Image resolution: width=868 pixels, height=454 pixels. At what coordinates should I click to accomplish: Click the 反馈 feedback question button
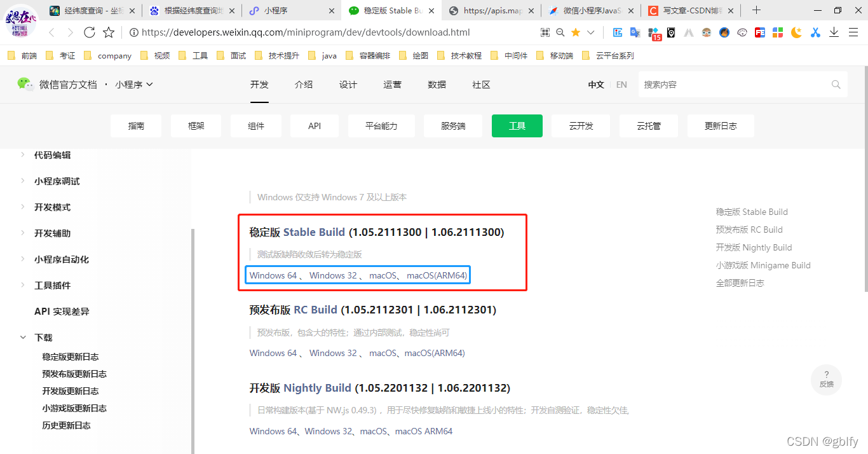click(x=826, y=380)
